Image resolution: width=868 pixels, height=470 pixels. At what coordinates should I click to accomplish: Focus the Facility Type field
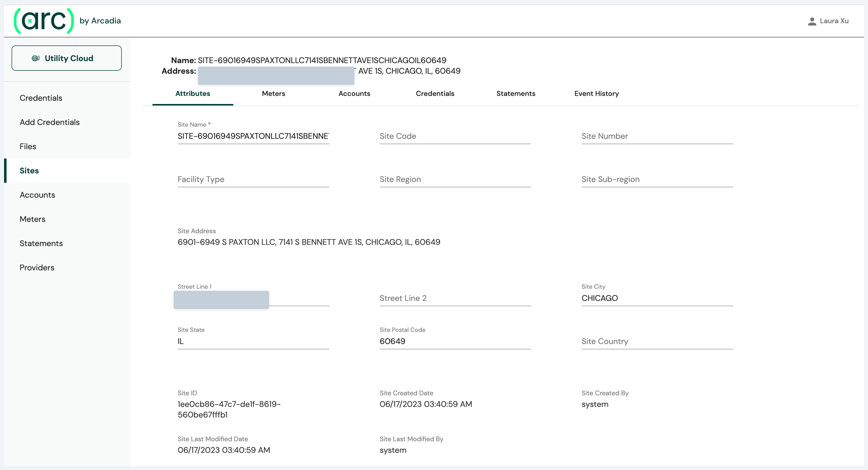(x=253, y=179)
